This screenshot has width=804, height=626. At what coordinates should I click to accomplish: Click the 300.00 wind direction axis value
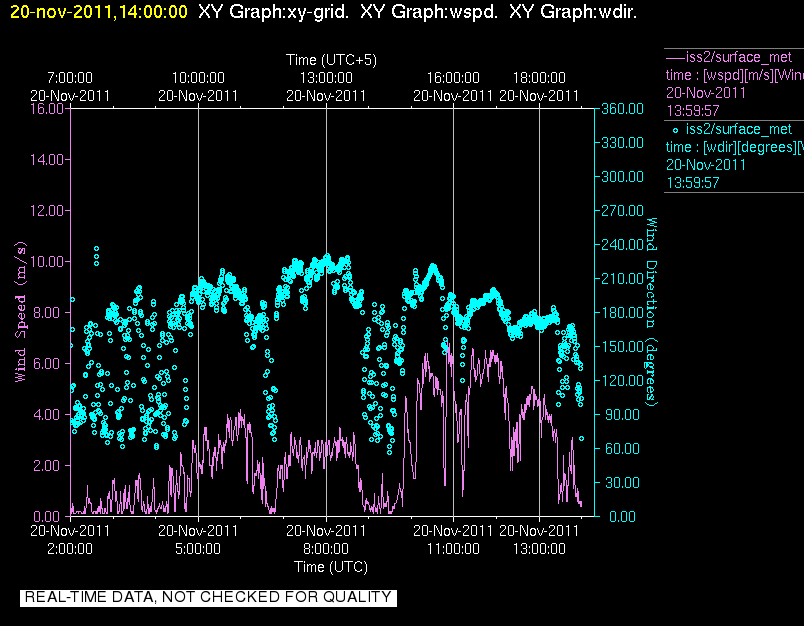point(622,177)
